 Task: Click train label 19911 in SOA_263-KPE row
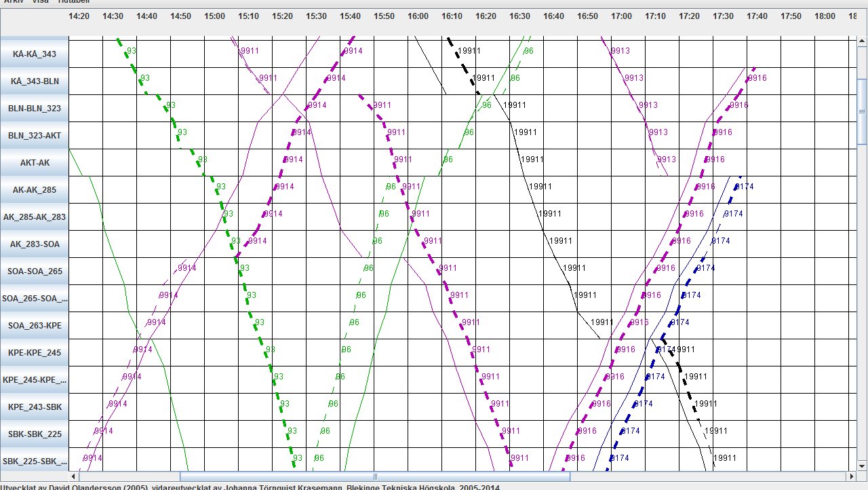point(602,322)
